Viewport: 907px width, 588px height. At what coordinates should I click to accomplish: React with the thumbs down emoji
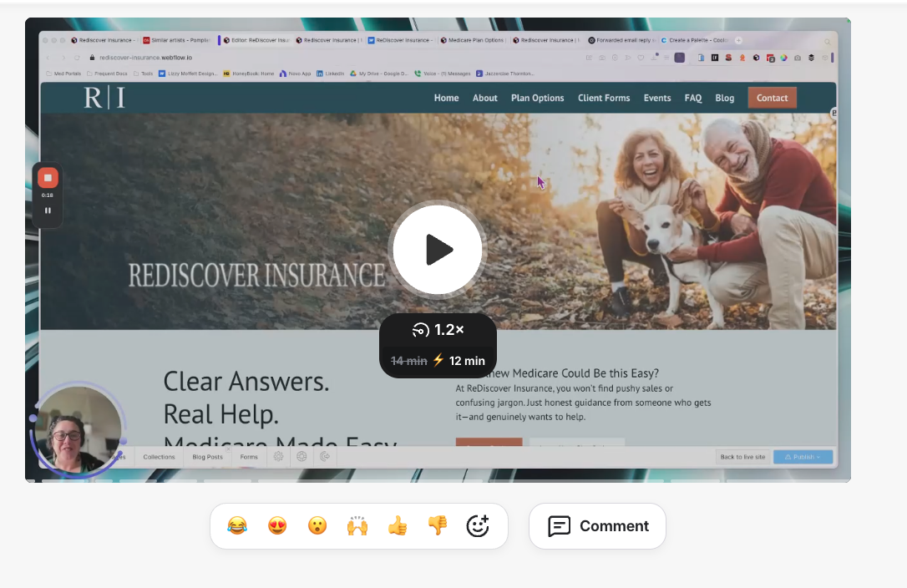coord(438,525)
